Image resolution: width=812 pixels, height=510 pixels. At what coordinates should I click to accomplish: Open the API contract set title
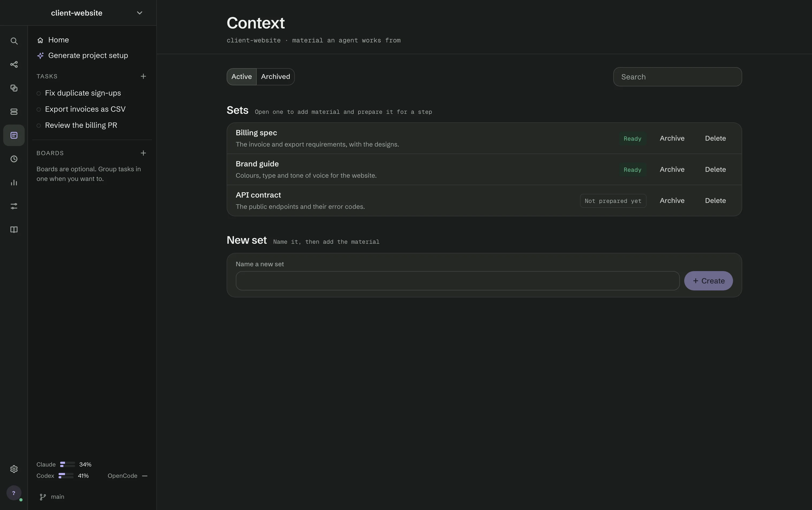point(258,195)
